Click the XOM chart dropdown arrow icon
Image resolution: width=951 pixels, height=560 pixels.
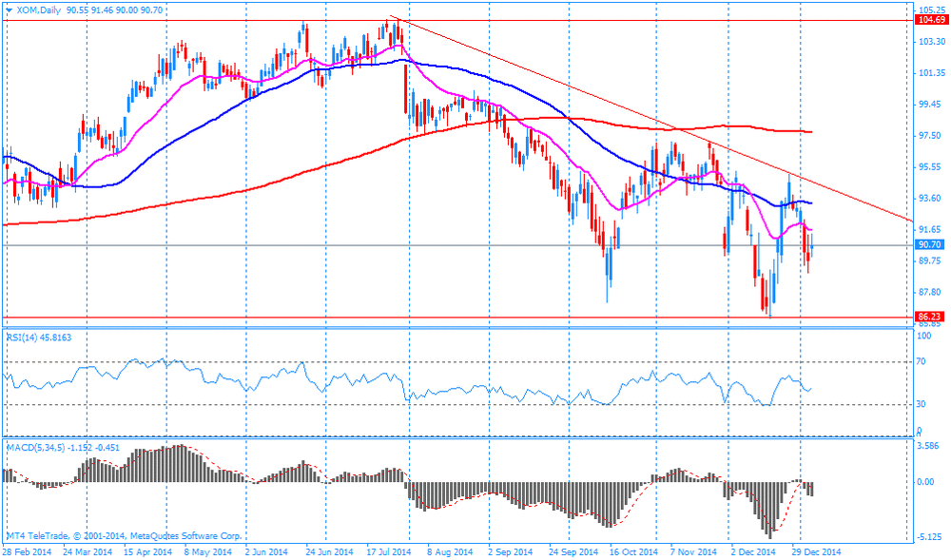click(x=9, y=10)
